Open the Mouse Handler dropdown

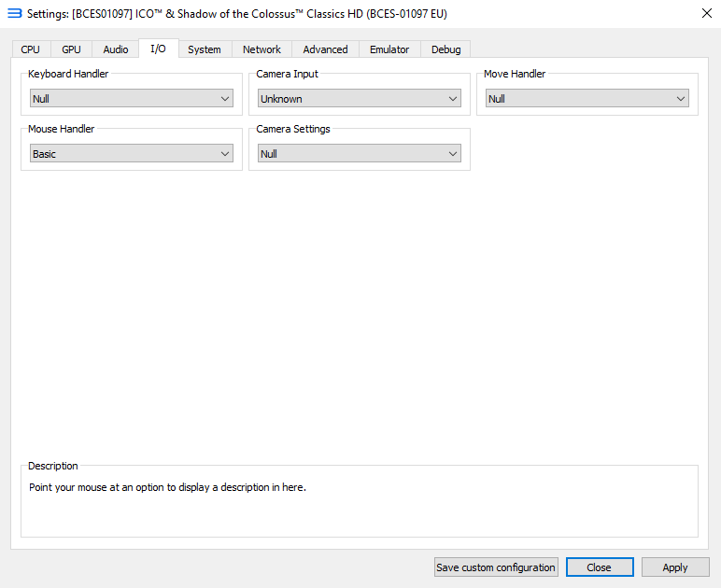coord(132,153)
